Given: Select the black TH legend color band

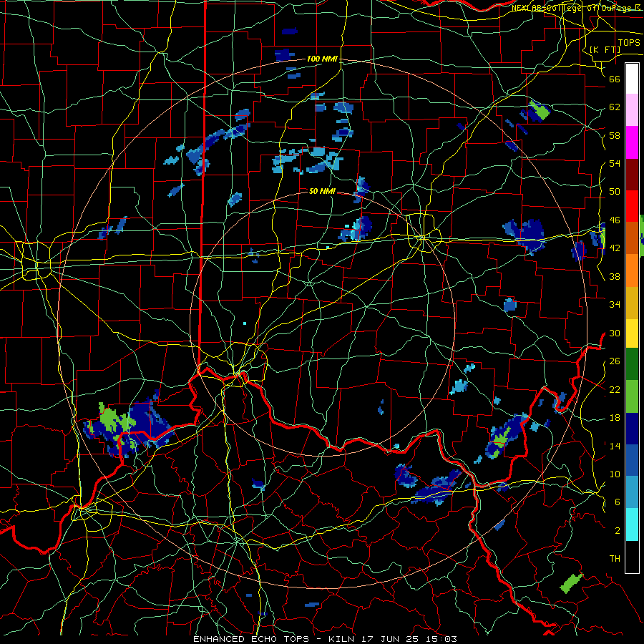Looking at the screenshot, I should pyautogui.click(x=632, y=557).
